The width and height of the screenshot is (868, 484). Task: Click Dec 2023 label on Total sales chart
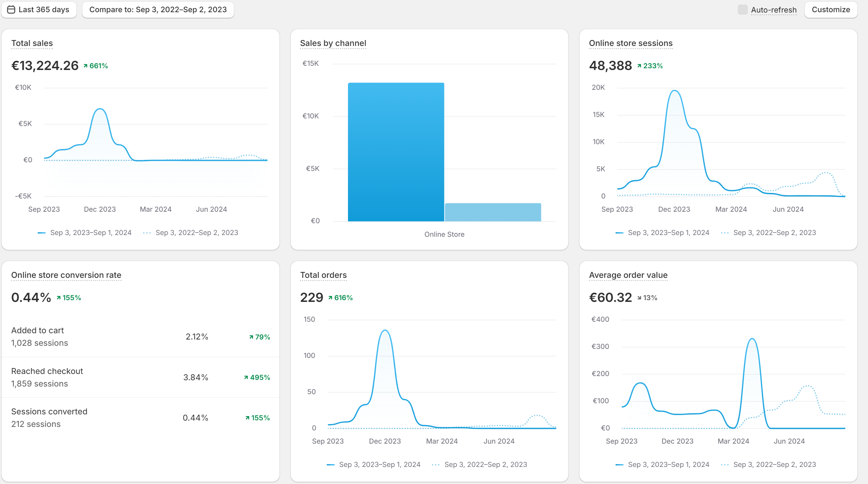(100, 209)
